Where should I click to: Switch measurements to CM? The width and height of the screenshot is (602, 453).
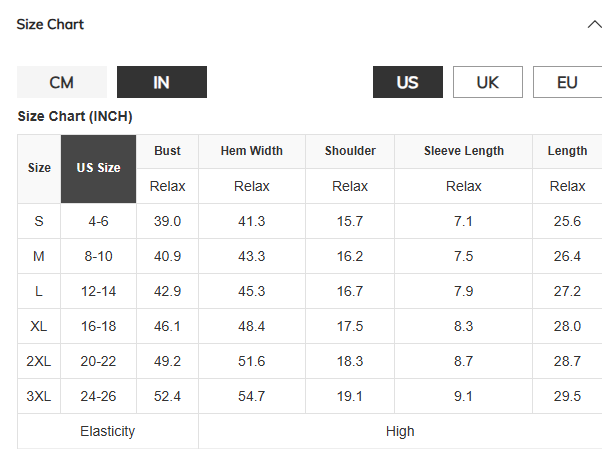coord(62,82)
